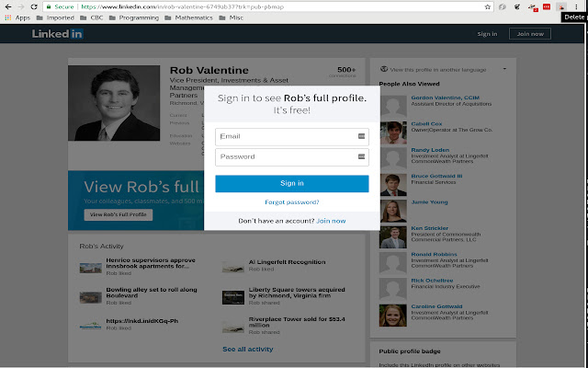This screenshot has height=368, width=588.
Task: Open Cabell Cox profile link
Action: pyautogui.click(x=426, y=123)
